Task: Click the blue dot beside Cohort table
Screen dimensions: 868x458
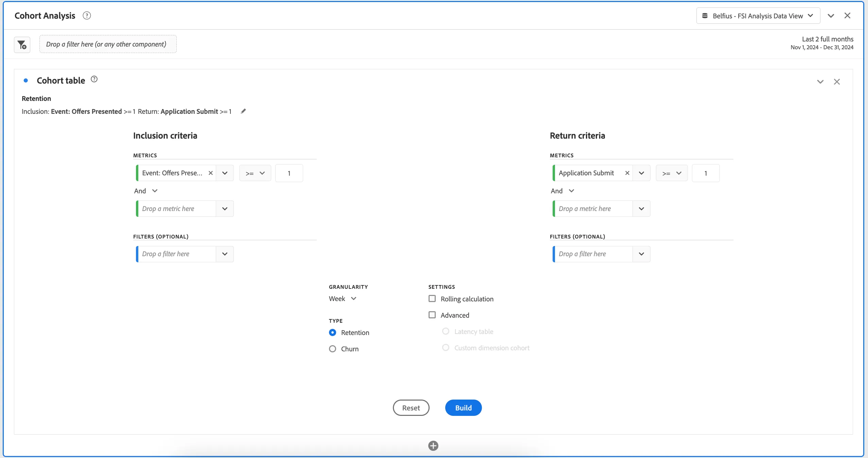Action: [25, 81]
